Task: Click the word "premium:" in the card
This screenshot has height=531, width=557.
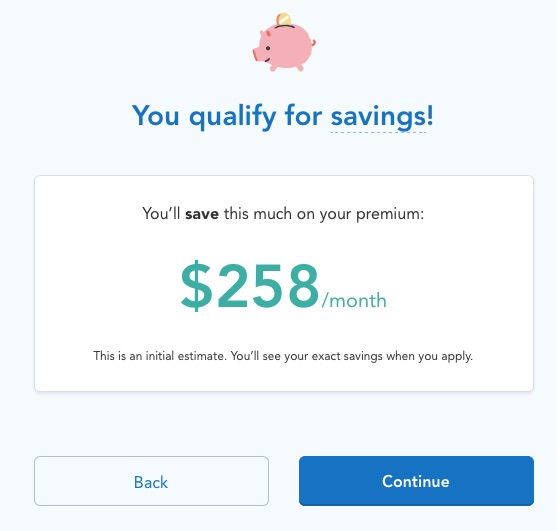Action: [390, 215]
